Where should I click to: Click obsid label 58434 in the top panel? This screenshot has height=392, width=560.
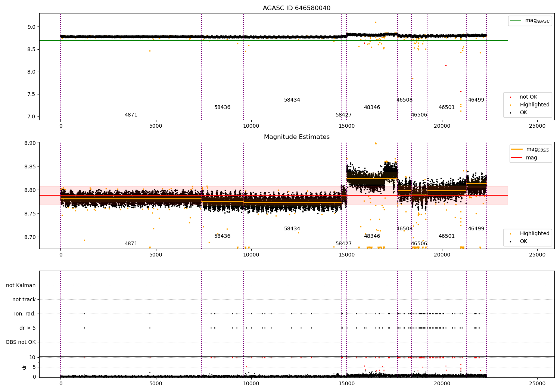click(x=292, y=100)
